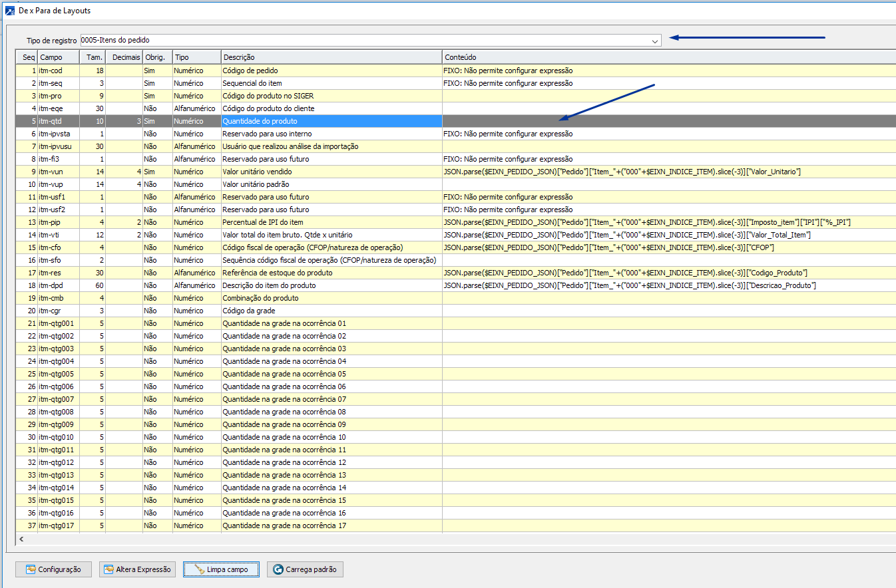
Task: Click the Conteúdo cell of Quantidade do produto
Action: (666, 121)
